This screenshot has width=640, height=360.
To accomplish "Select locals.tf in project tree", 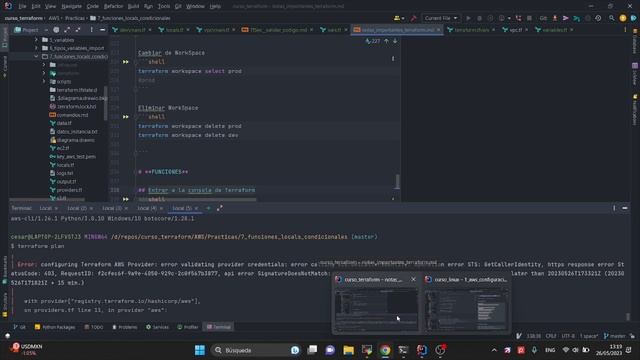I will [x=62, y=165].
